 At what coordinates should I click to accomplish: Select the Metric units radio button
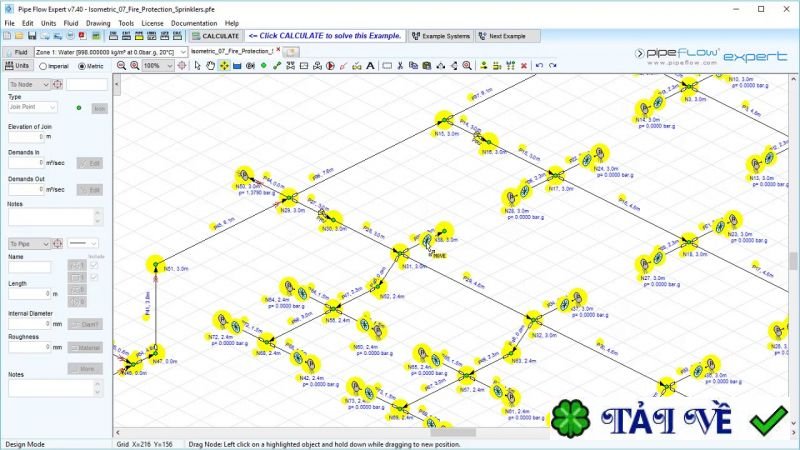[x=82, y=66]
